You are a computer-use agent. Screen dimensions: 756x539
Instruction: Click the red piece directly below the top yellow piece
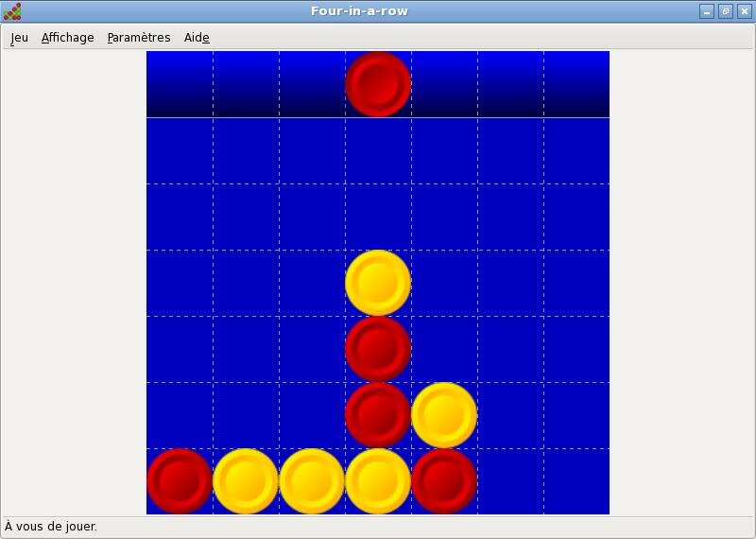(x=378, y=349)
